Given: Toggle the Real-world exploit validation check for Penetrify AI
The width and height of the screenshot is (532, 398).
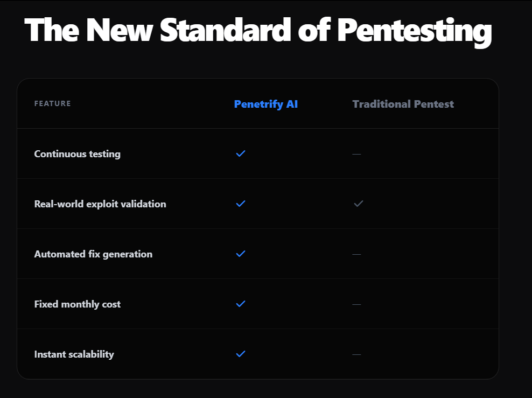Looking at the screenshot, I should [240, 204].
